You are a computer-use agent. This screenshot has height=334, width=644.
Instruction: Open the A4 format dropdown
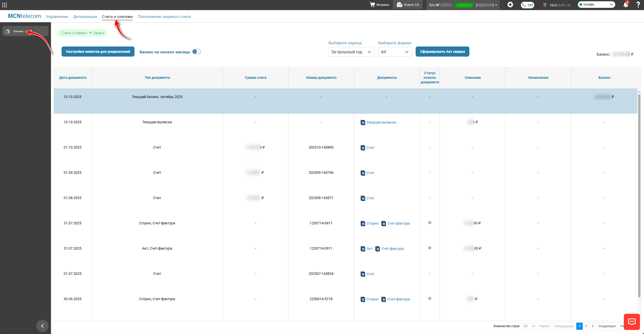pyautogui.click(x=394, y=52)
